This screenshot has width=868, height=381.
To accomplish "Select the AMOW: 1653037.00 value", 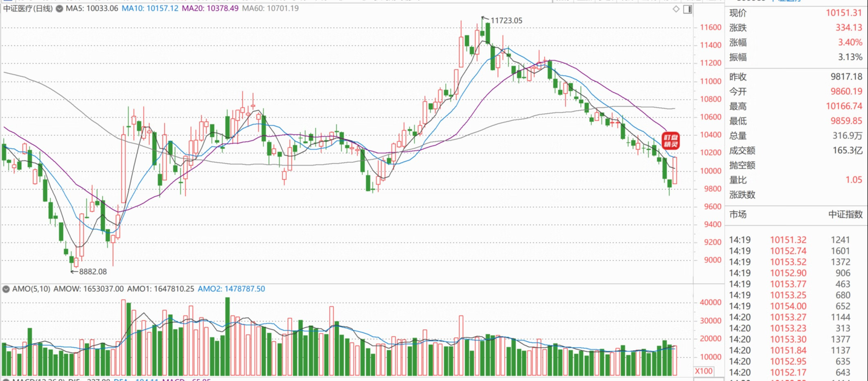I will 88,289.
